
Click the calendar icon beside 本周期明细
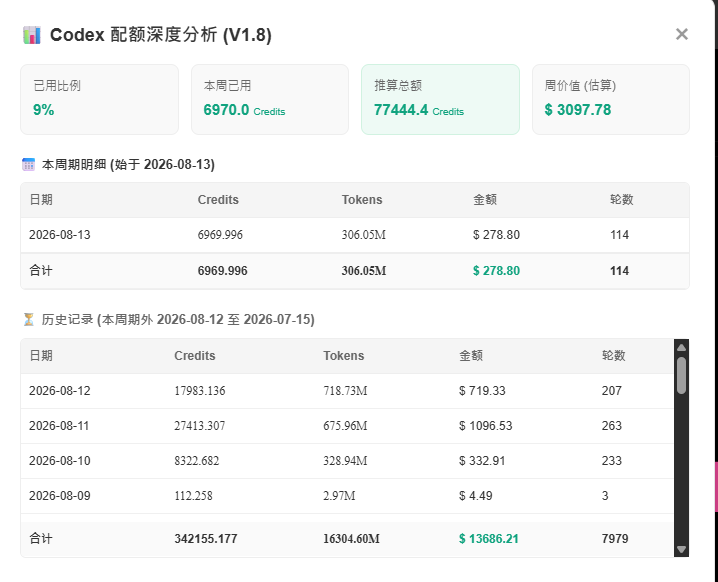point(28,164)
